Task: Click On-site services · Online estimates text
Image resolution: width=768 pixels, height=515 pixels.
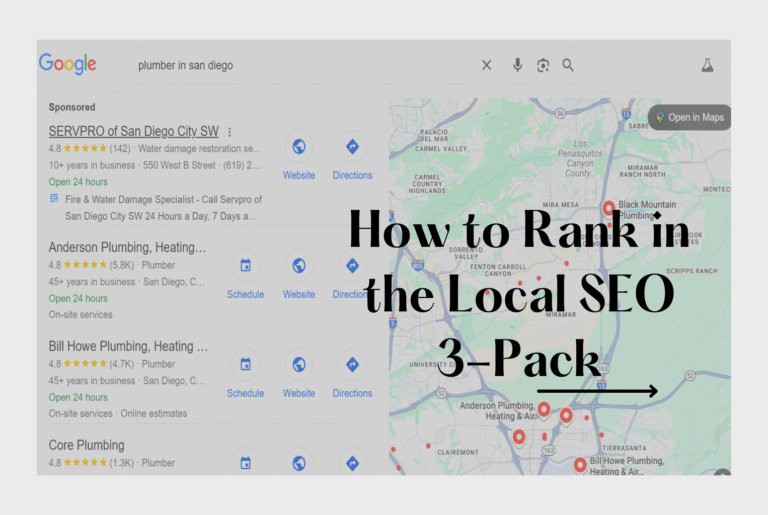Action: (118, 414)
